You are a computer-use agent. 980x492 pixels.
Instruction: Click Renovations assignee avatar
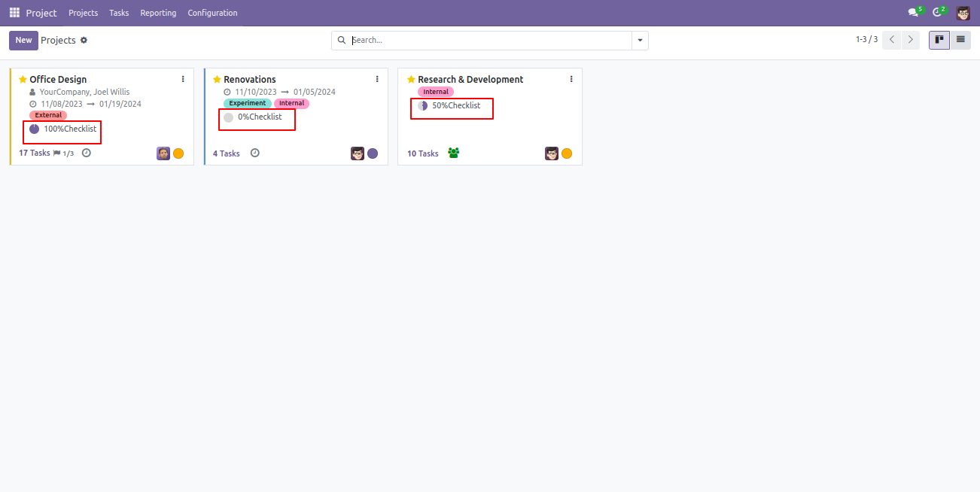pos(358,153)
